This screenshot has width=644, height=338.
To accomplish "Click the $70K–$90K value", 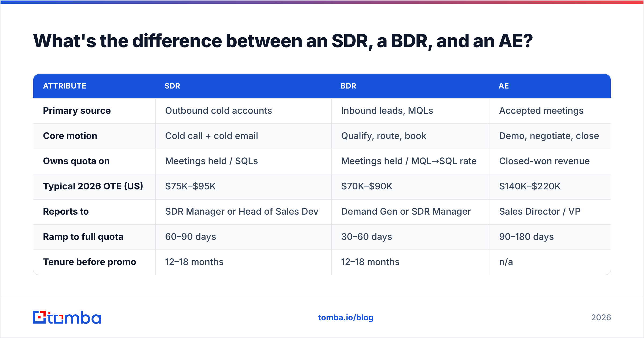I will tap(367, 186).
